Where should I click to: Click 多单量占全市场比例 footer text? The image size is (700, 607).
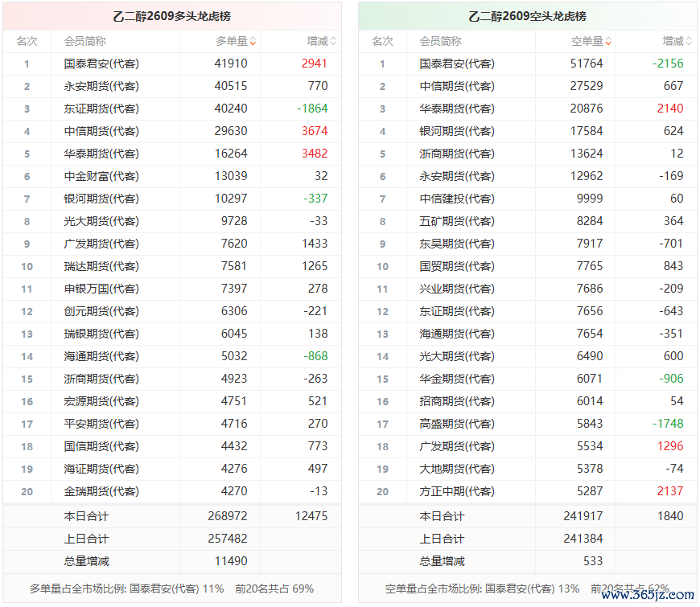click(172, 589)
